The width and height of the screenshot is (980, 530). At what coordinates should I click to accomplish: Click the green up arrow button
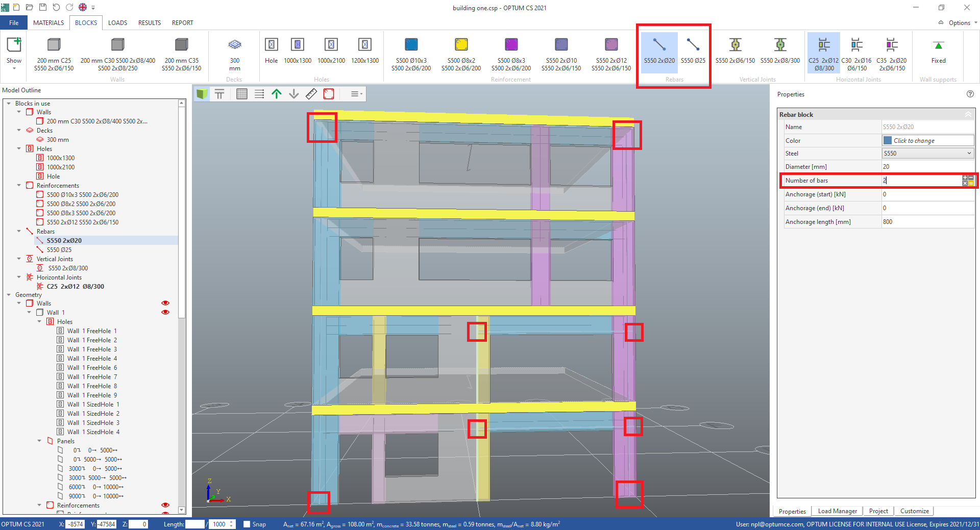coord(277,94)
